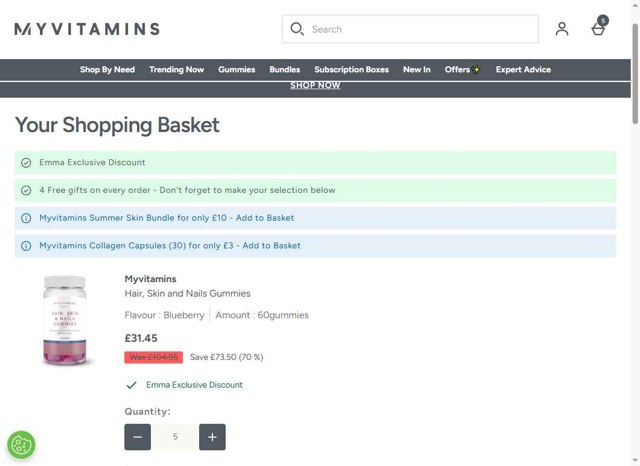
Task: Click the sparkle icon next to Offers
Action: 476,70
